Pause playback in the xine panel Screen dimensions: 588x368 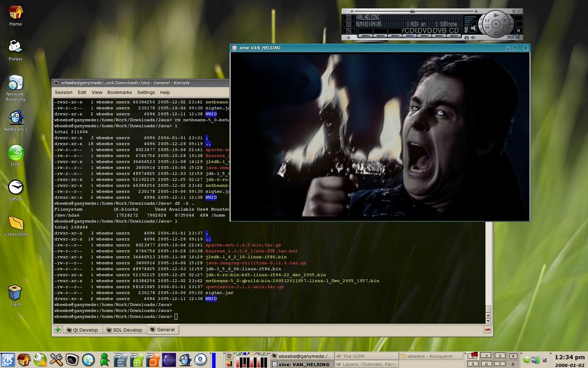click(487, 20)
